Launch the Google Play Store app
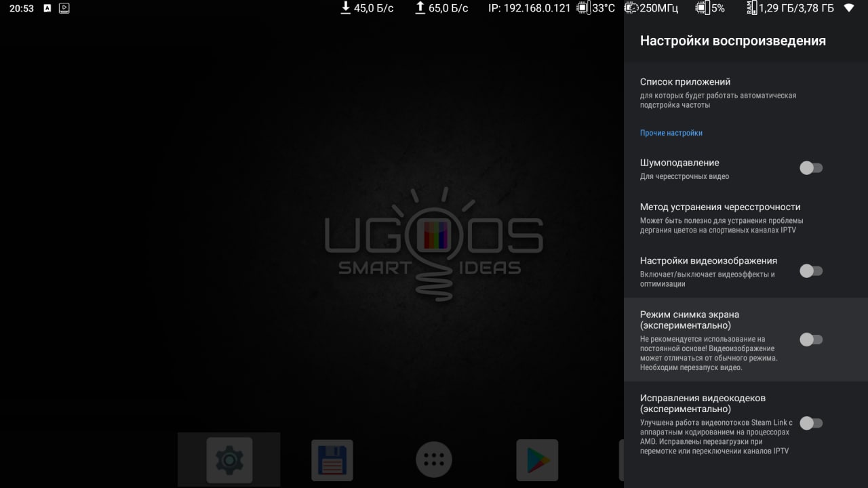 [x=537, y=460]
